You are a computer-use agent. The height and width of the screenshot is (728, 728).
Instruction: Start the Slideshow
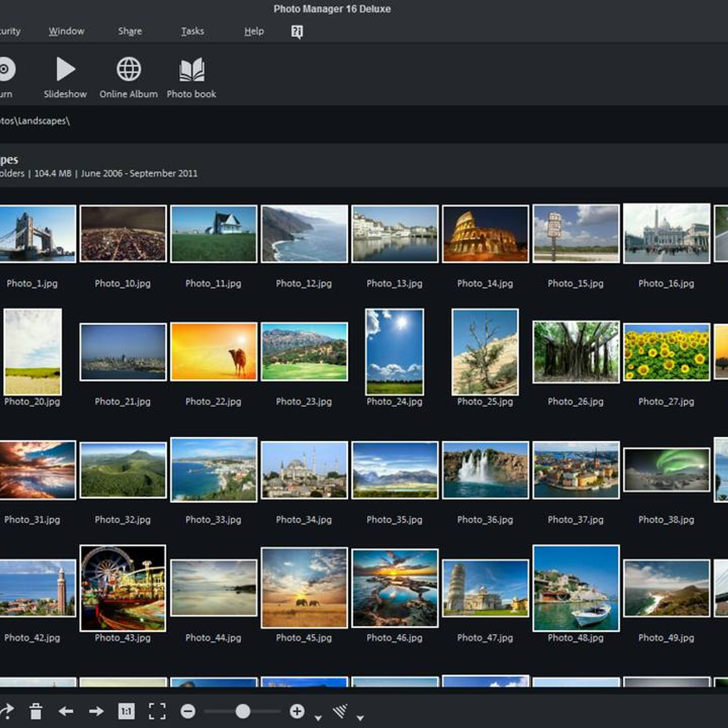pyautogui.click(x=66, y=77)
